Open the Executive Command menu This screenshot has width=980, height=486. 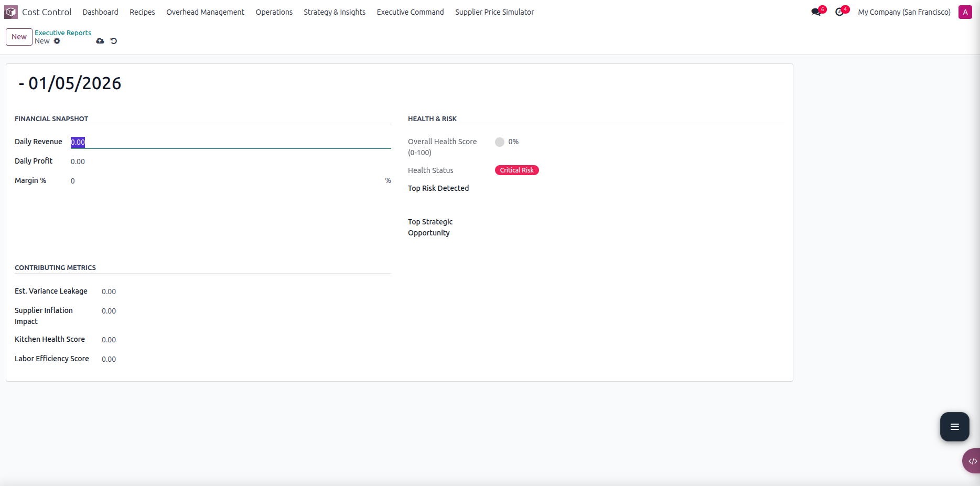point(410,12)
